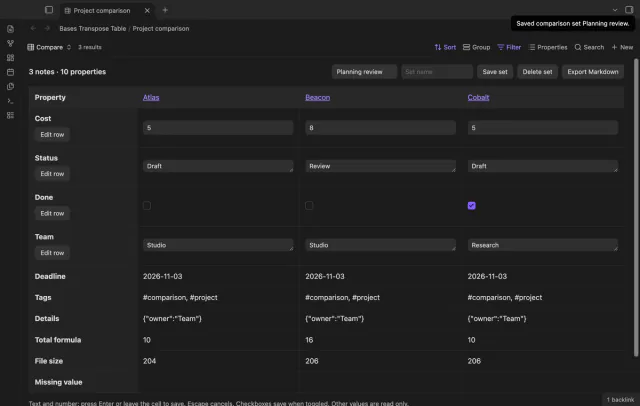Edit the Atlas Cost field

(x=218, y=128)
